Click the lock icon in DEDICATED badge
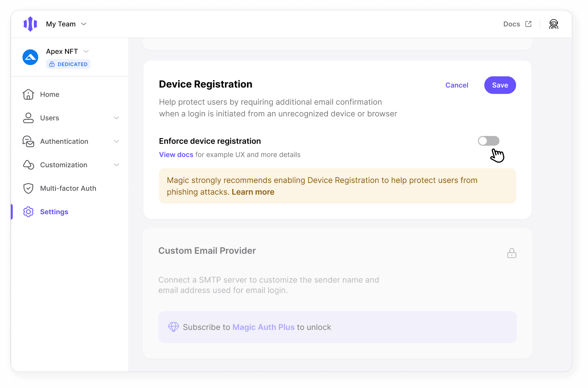The width and height of the screenshot is (588, 388). (x=52, y=64)
